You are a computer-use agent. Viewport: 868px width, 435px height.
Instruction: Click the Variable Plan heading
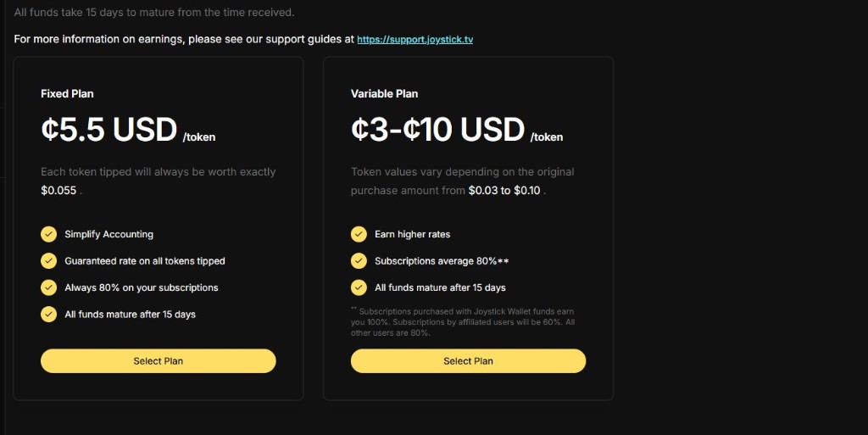384,93
